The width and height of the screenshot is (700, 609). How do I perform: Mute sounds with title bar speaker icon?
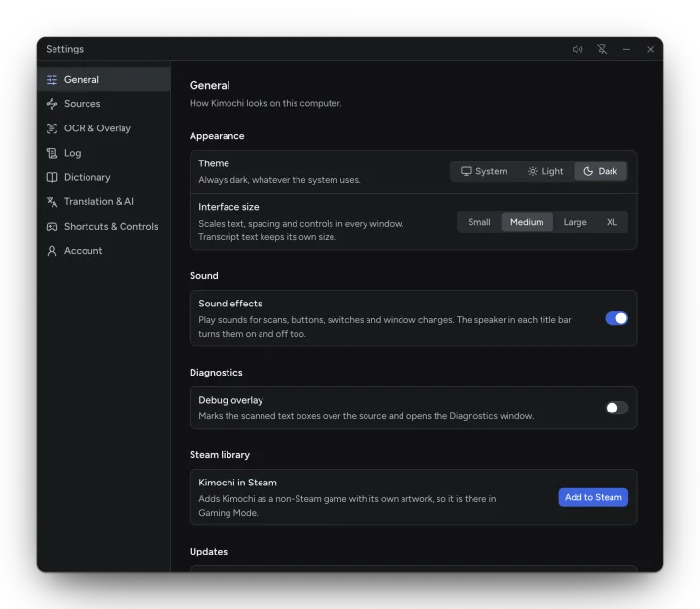point(577,49)
